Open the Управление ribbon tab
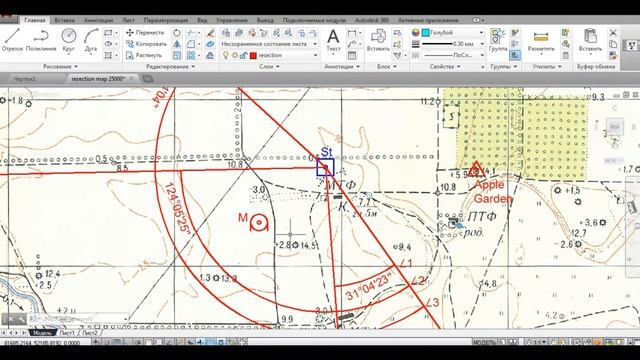Image resolution: width=640 pixels, height=360 pixels. [231, 20]
